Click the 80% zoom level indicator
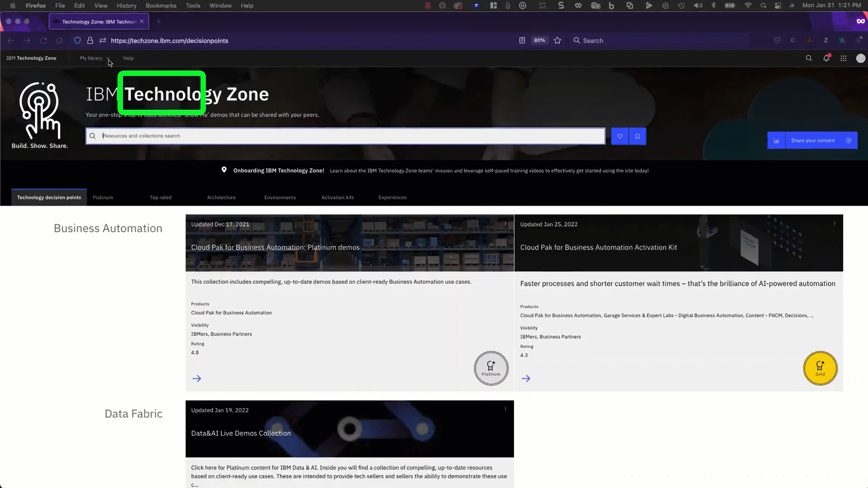 [x=539, y=40]
